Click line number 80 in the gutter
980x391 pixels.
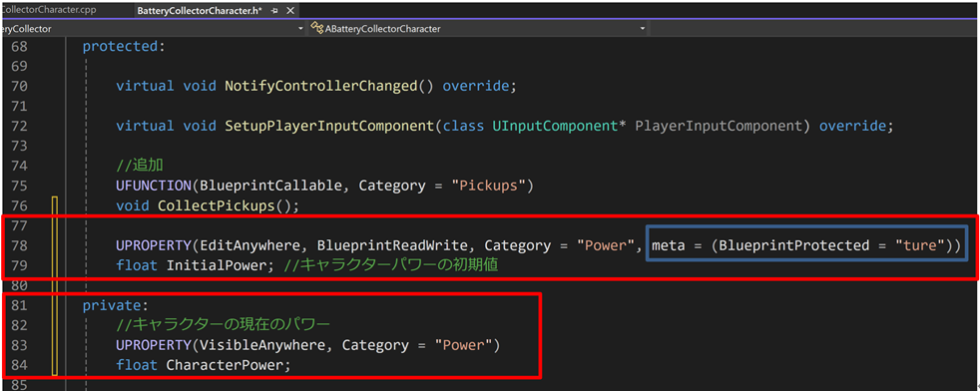pos(19,285)
